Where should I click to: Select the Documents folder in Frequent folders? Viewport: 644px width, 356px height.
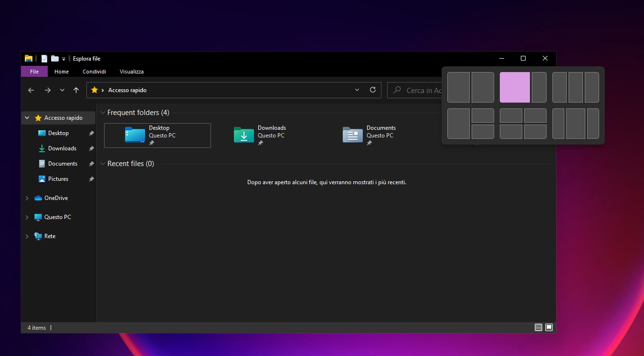coord(374,136)
